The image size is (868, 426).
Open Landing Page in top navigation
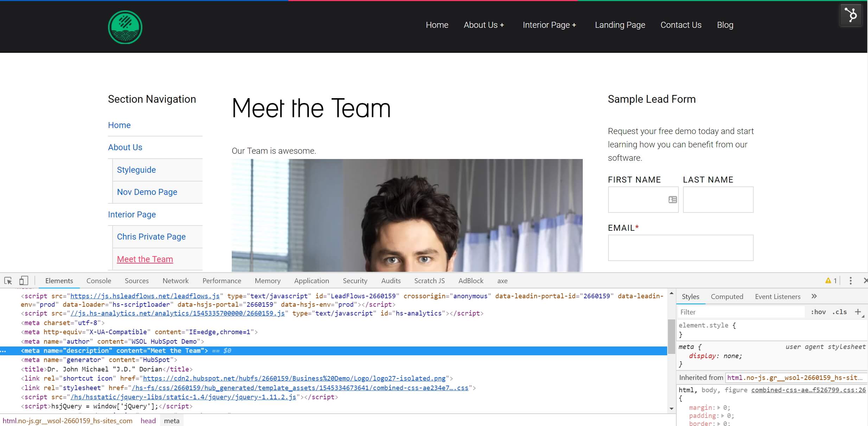(620, 25)
